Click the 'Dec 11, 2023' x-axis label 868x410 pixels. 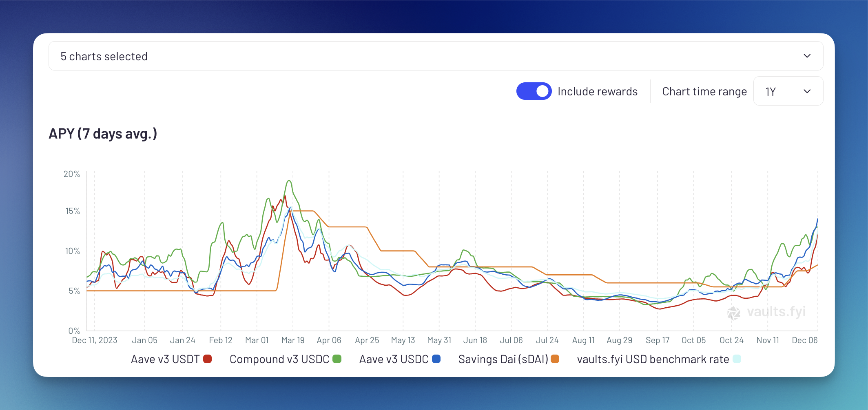click(95, 340)
